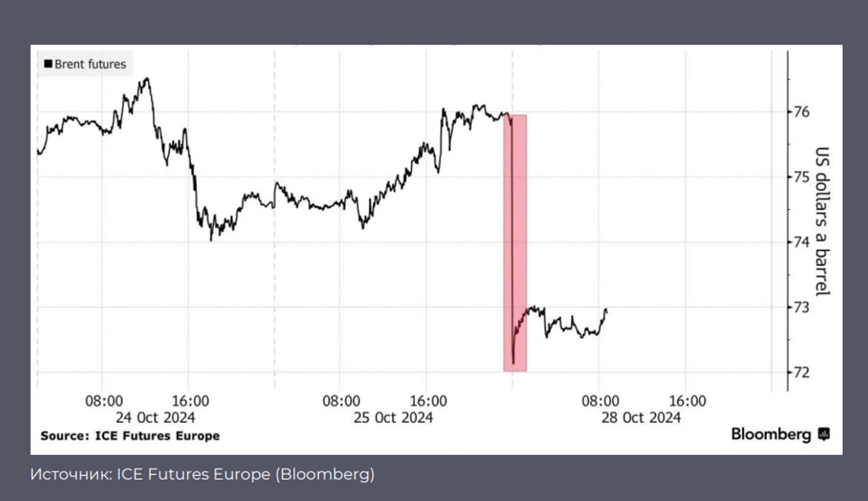Click the pink highlighted price drop region
Screen dimensions: 868x501
coord(515,243)
